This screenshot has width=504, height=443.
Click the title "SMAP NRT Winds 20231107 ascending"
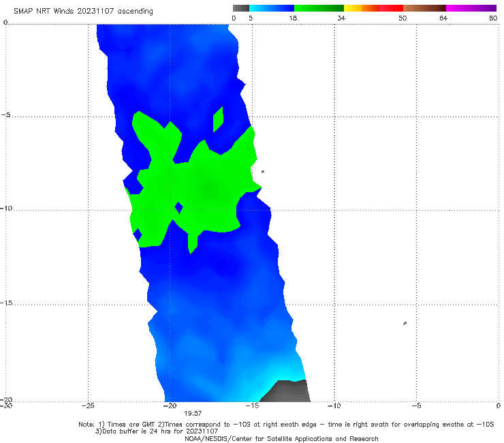tap(83, 11)
